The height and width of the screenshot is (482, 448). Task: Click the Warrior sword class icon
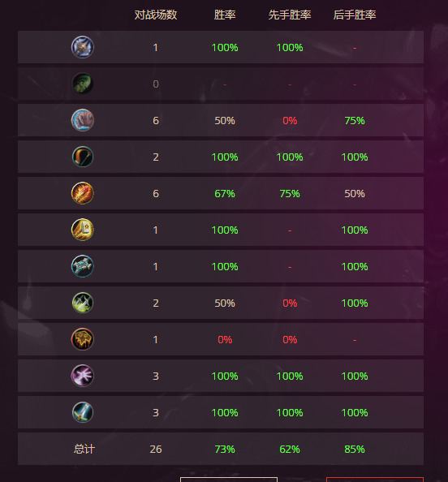pyautogui.click(x=83, y=412)
